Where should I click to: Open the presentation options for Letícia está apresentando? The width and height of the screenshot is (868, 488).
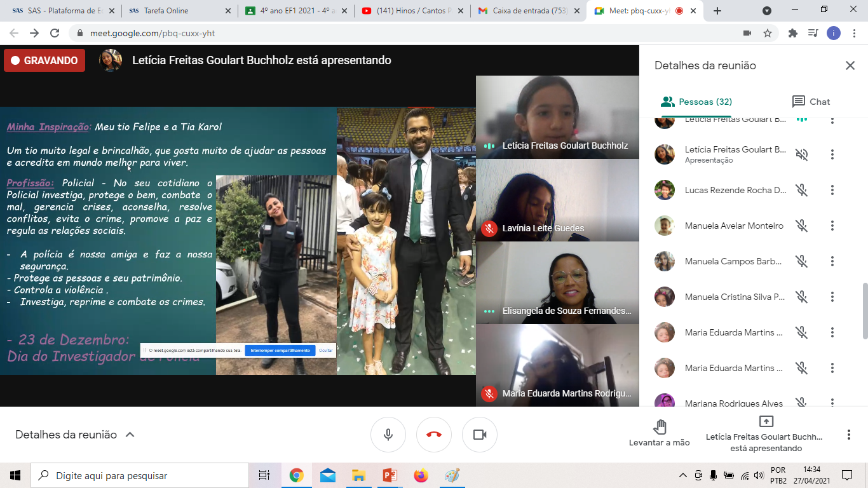pyautogui.click(x=766, y=435)
